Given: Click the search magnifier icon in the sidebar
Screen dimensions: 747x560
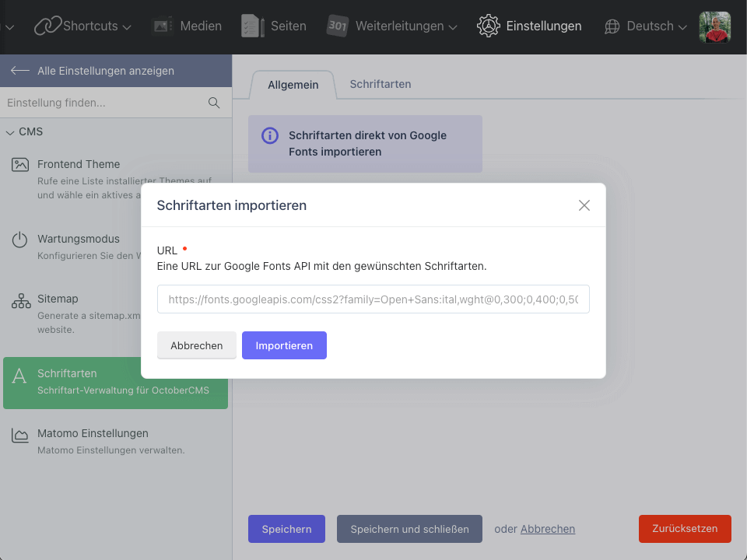Looking at the screenshot, I should click(214, 103).
